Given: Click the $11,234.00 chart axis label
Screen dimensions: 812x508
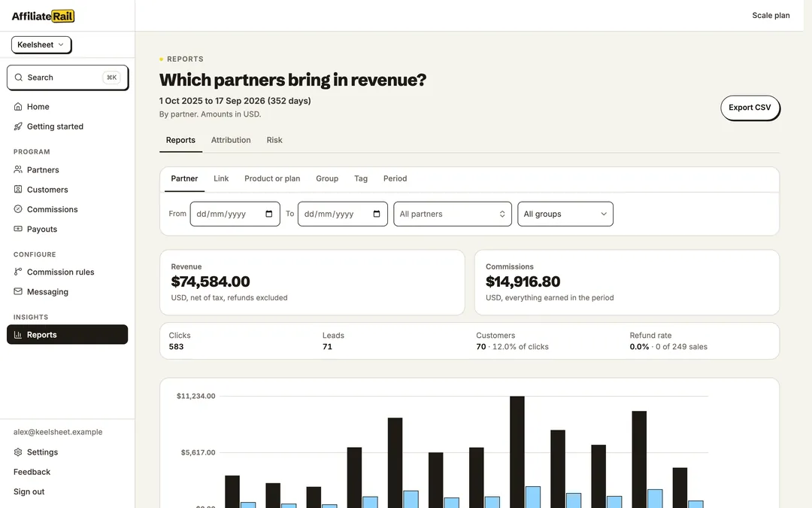Looking at the screenshot, I should pos(195,396).
